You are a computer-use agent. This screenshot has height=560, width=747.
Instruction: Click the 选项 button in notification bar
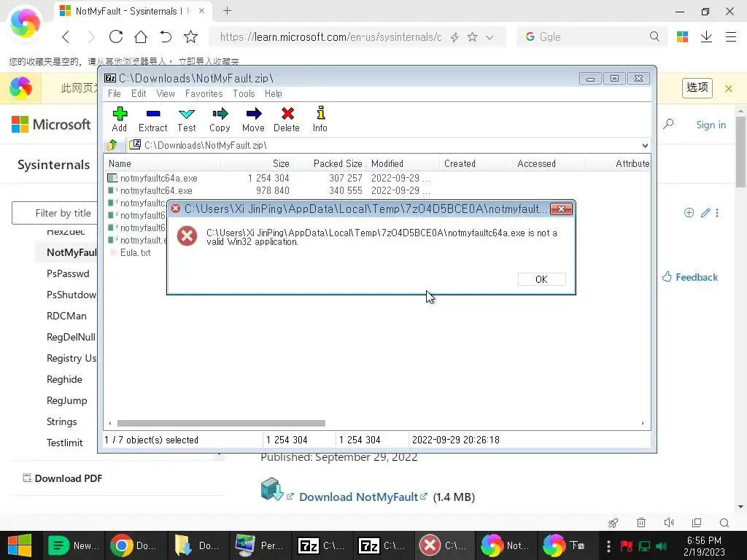tap(697, 87)
